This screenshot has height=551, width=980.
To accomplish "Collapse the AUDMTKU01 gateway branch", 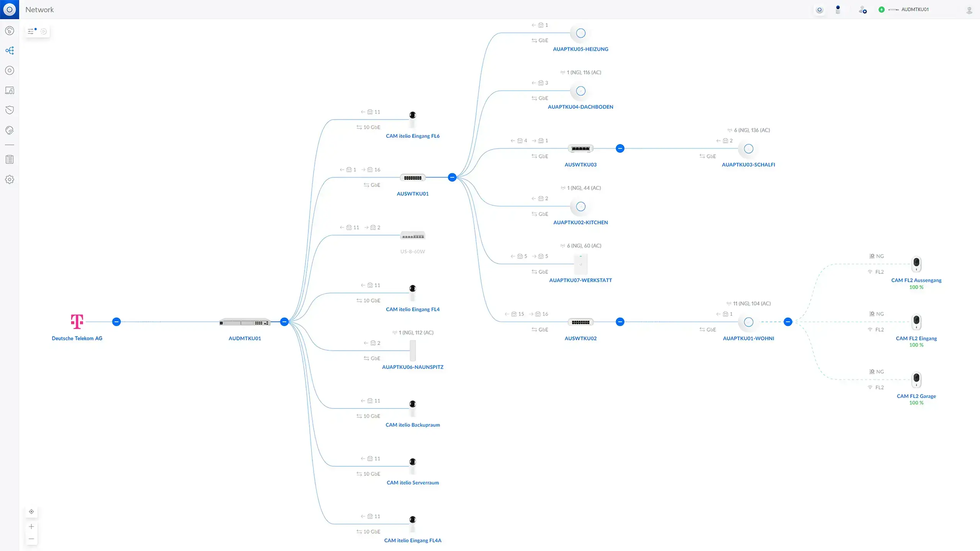I will point(284,322).
